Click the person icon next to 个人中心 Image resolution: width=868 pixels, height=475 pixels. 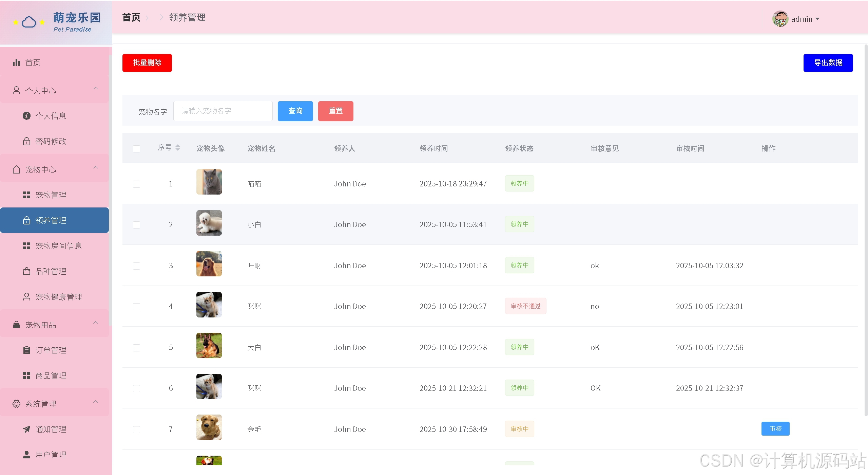click(x=16, y=90)
